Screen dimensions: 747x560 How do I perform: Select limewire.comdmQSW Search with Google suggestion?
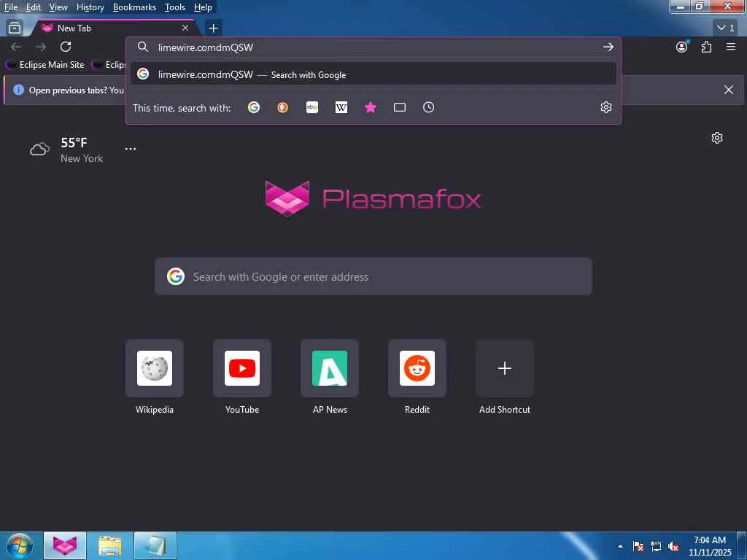click(x=373, y=74)
